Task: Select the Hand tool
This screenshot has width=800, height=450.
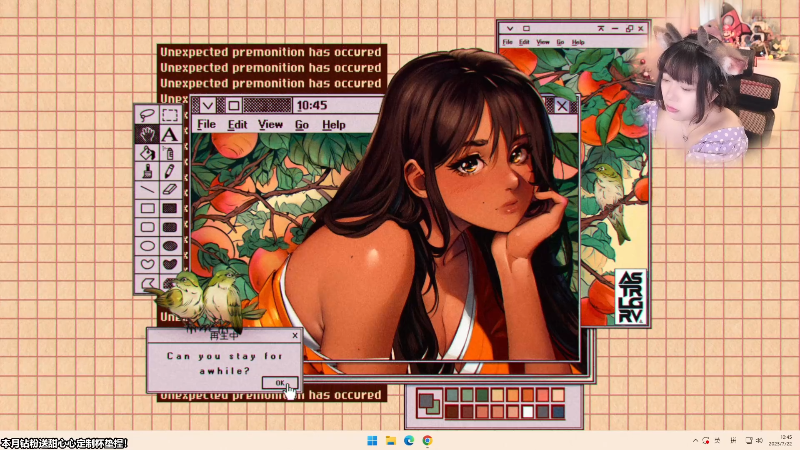Action: [147, 134]
